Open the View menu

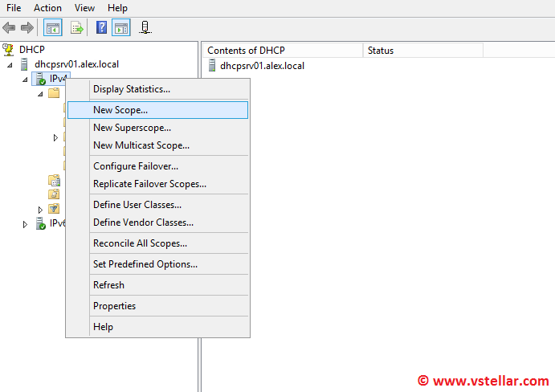click(84, 8)
